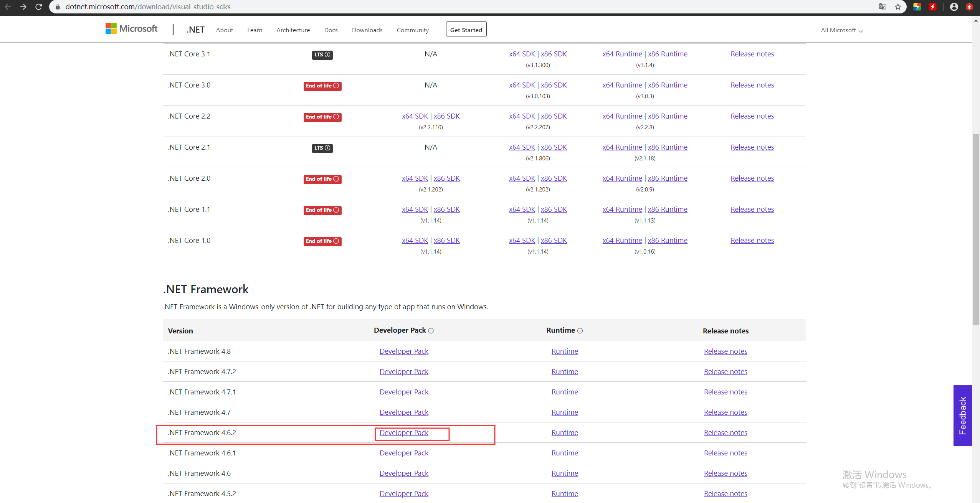
Task: Open Release notes for .NET Core 1.0
Action: [x=752, y=240]
